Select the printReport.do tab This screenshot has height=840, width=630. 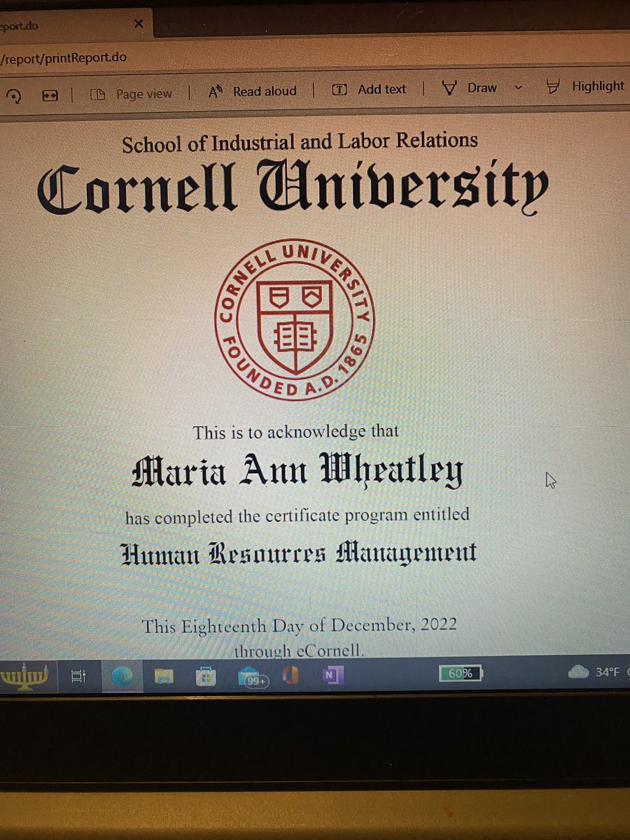pyautogui.click(x=73, y=25)
